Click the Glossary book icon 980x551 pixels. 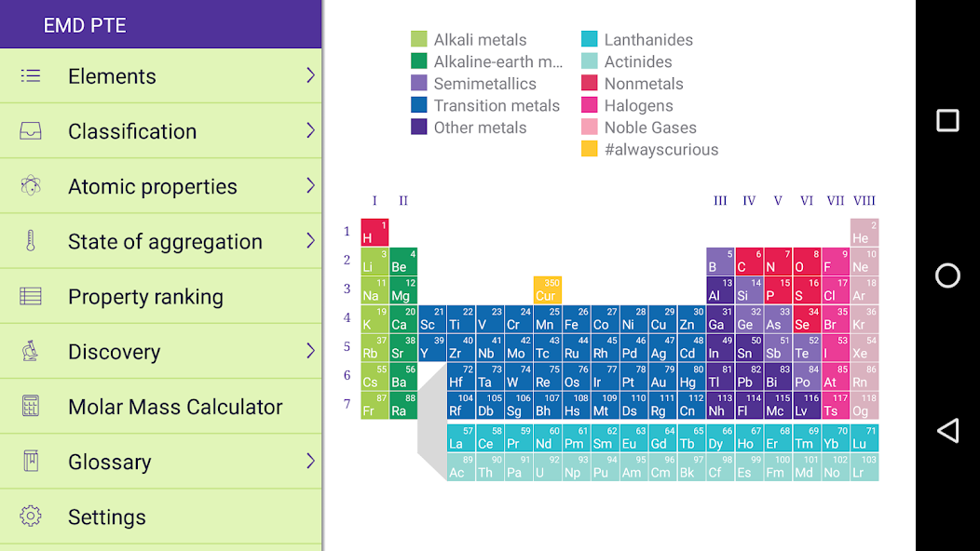click(31, 461)
